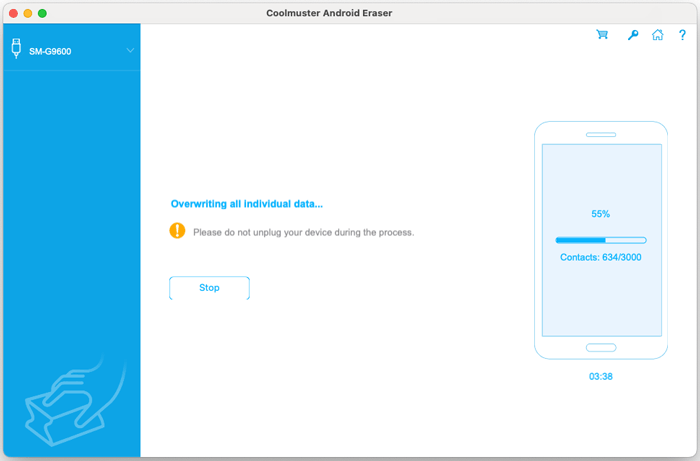Image resolution: width=700 pixels, height=461 pixels.
Task: Stop the erasing process
Action: 209,288
